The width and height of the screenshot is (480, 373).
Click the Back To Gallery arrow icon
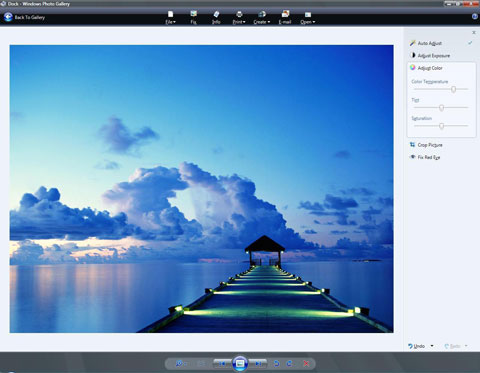[8, 17]
